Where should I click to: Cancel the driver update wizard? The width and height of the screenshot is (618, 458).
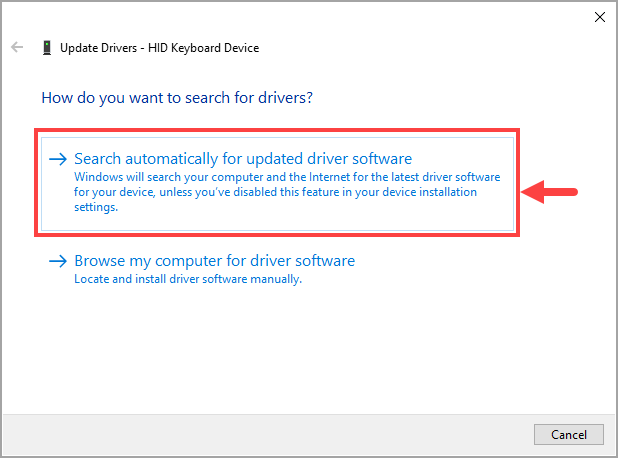[x=569, y=434]
